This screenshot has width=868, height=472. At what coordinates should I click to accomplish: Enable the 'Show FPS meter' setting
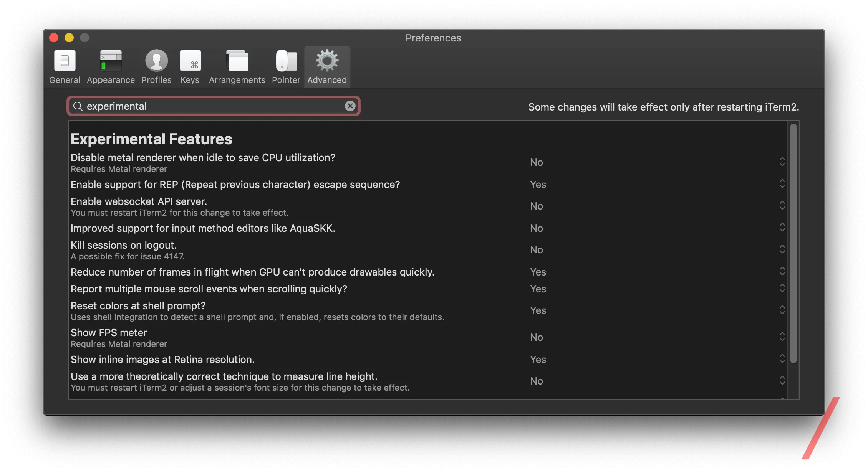coord(782,337)
